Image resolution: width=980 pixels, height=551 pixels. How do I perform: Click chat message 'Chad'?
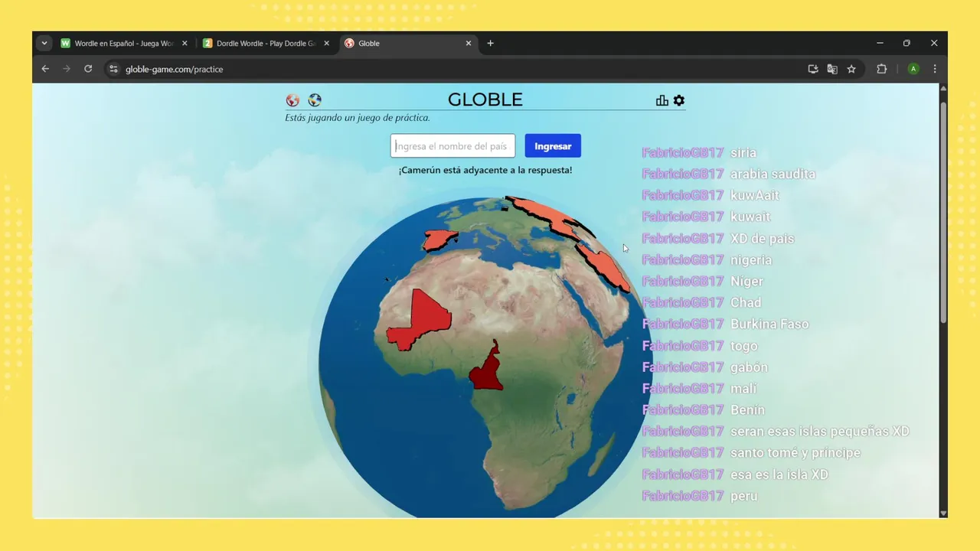pos(746,303)
